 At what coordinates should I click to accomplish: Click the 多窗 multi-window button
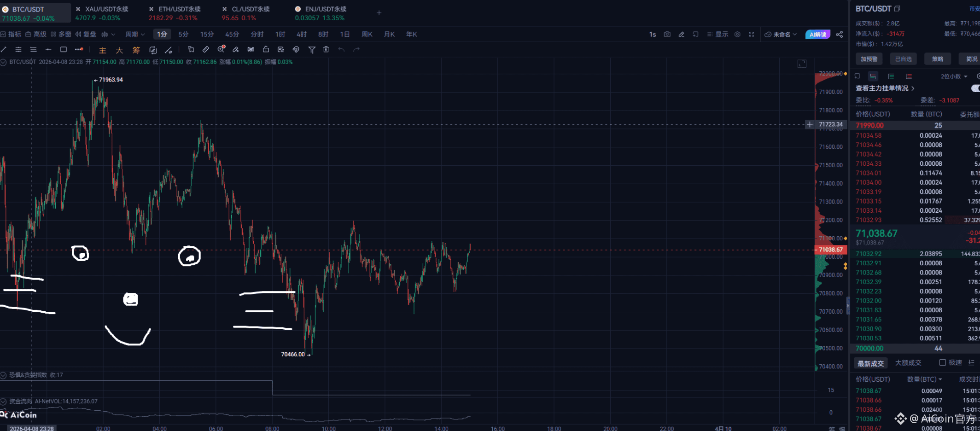point(61,35)
